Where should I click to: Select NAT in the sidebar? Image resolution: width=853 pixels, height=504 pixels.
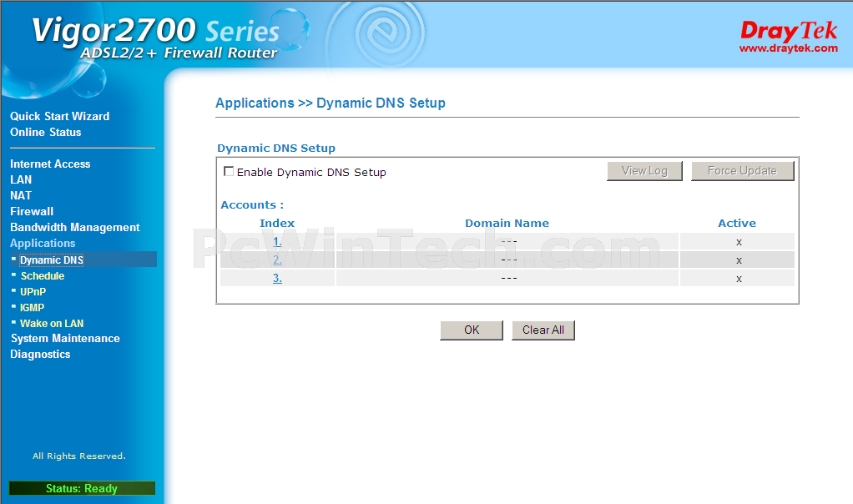[21, 195]
